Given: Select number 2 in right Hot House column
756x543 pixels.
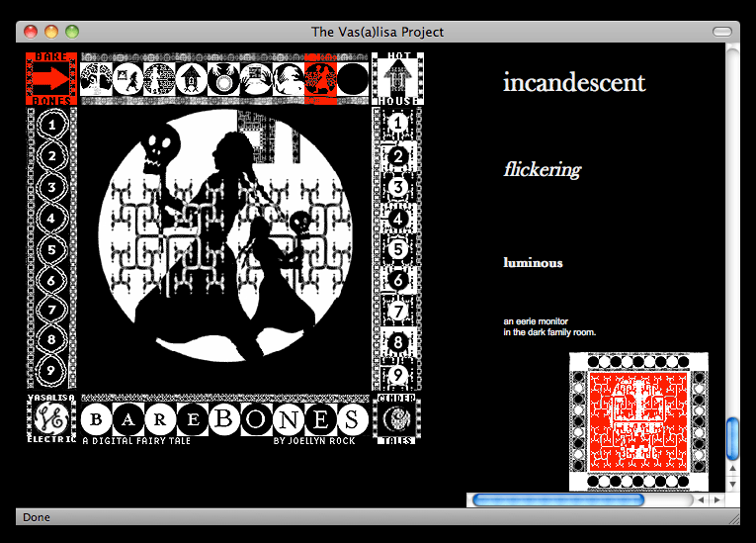Looking at the screenshot, I should pyautogui.click(x=397, y=155).
